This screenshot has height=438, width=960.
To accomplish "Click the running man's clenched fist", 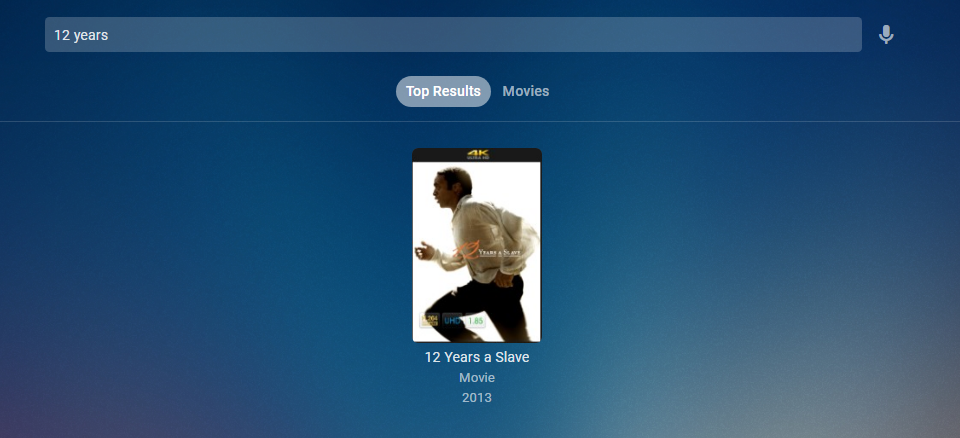I will click(424, 250).
